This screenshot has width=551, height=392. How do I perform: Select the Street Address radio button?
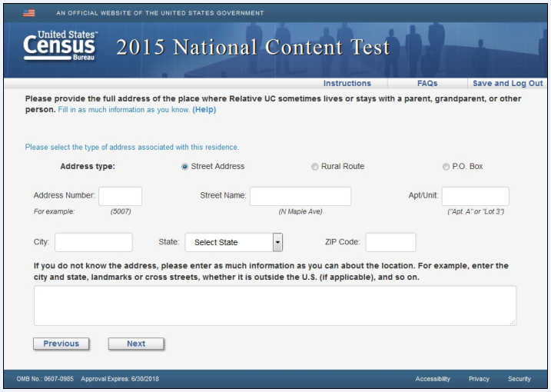(x=185, y=167)
